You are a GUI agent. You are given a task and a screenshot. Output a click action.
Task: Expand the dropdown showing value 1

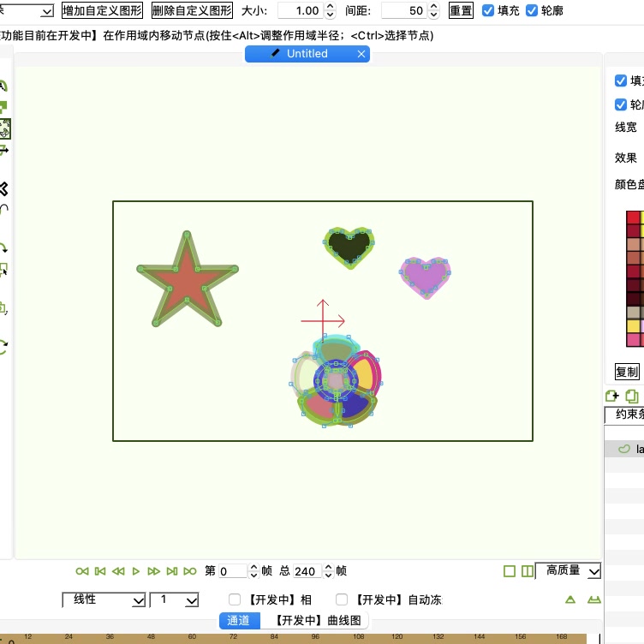tap(175, 600)
